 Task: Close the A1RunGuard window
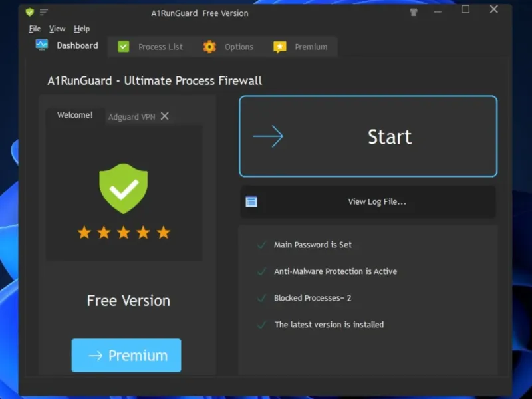point(494,9)
